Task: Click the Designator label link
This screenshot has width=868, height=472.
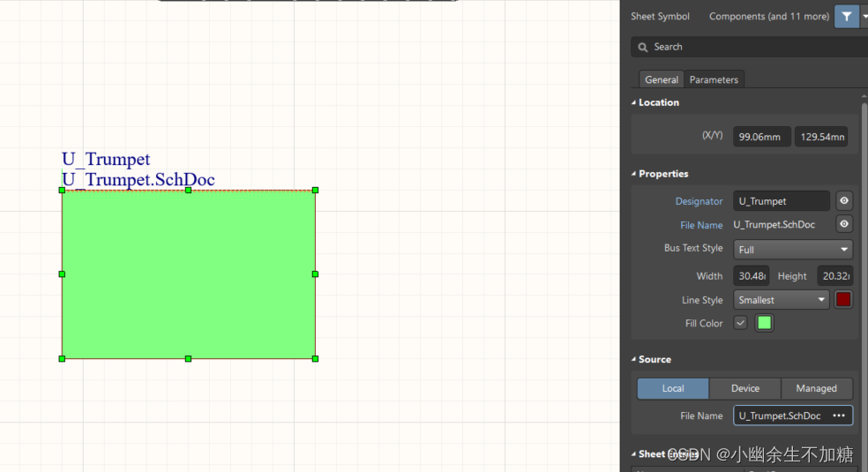Action: (699, 201)
